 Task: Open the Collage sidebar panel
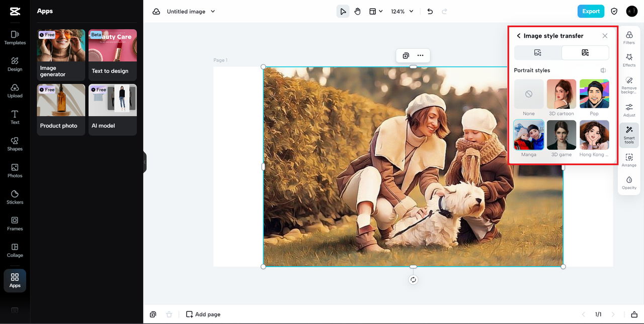15,250
